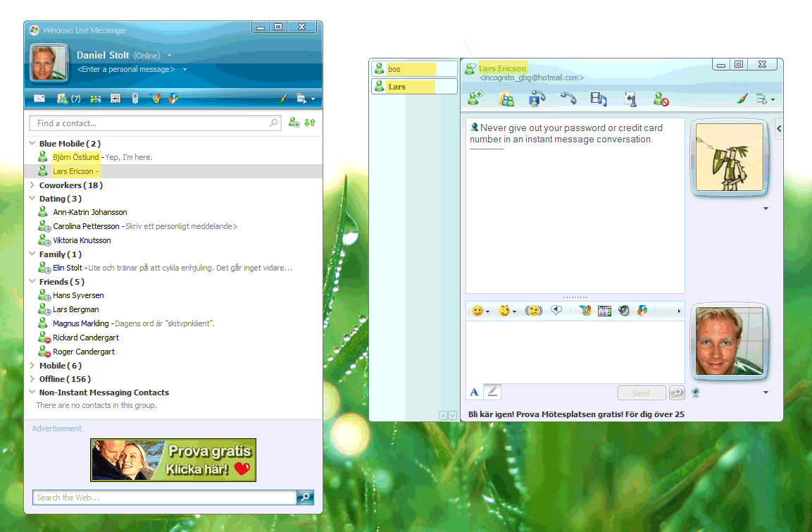Open games and activities icon
812x532 pixels.
(x=629, y=99)
